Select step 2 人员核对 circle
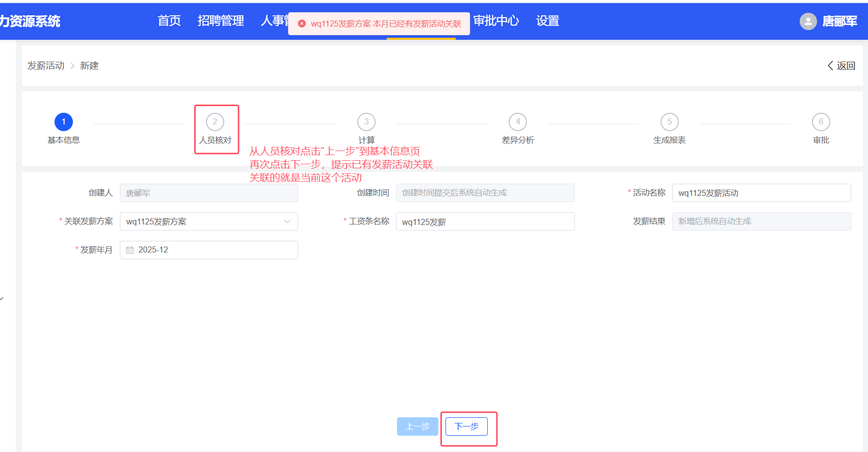This screenshot has width=868, height=452. pyautogui.click(x=215, y=122)
